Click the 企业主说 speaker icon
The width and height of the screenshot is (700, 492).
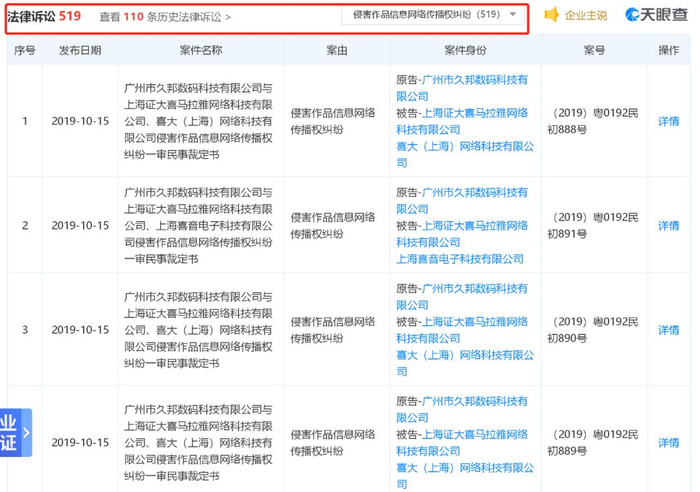[552, 15]
